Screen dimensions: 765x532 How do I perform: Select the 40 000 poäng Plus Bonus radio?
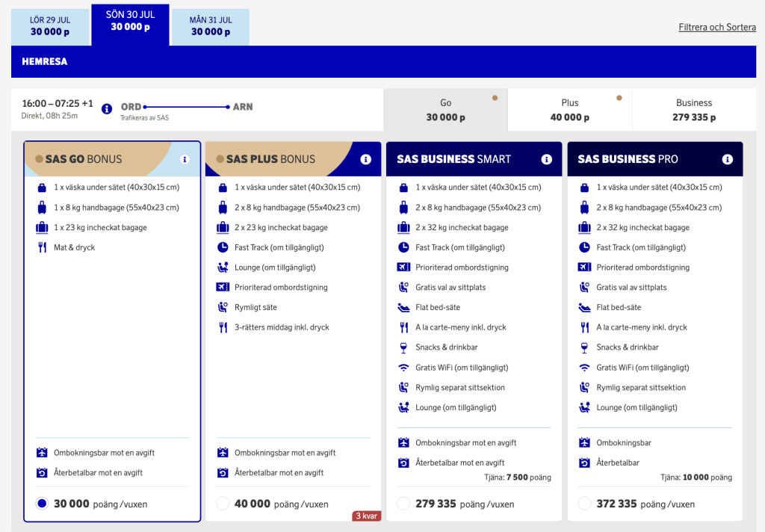[223, 503]
